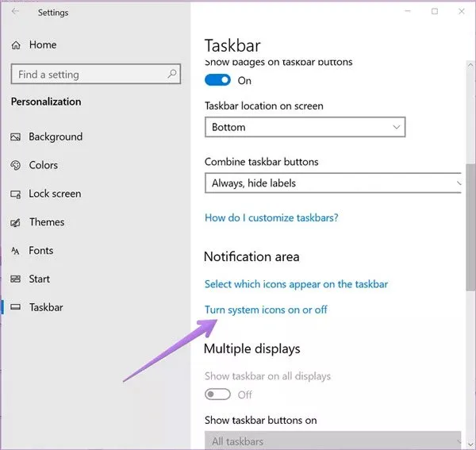476x450 pixels.
Task: Toggle show taskbar on all displays
Action: (217, 394)
